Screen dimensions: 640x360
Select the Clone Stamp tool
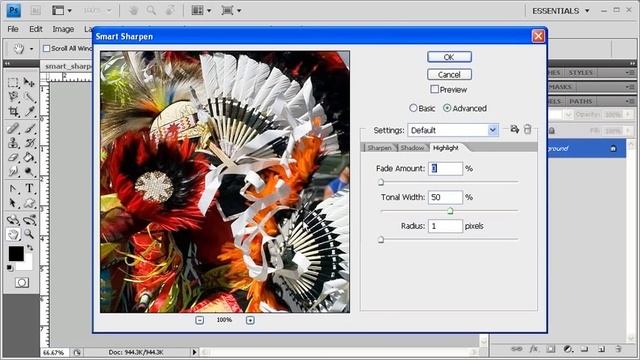[x=13, y=143]
